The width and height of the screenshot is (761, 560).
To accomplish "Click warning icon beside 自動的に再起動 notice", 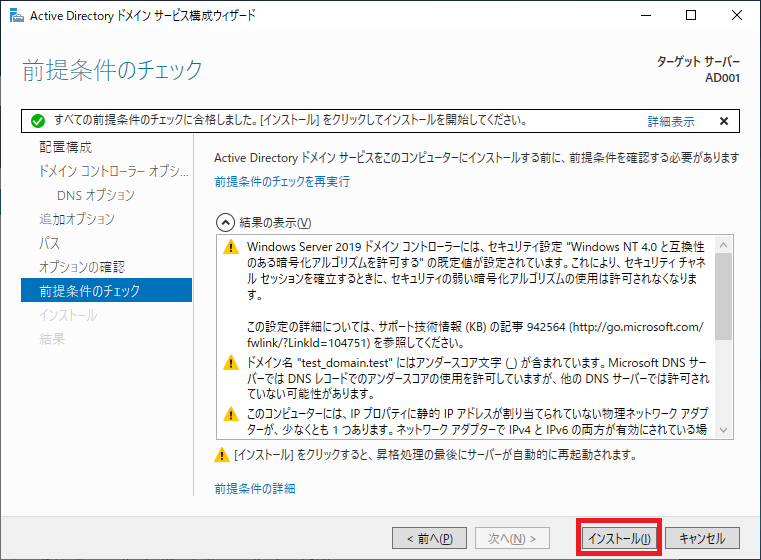I will 222,455.
